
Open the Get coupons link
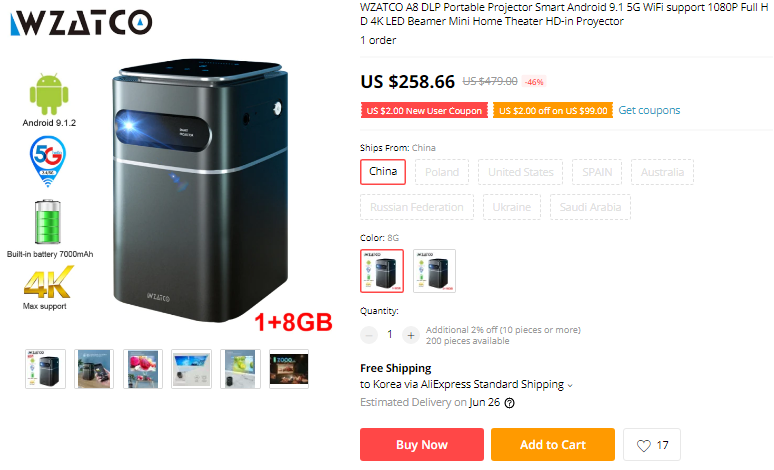click(649, 110)
